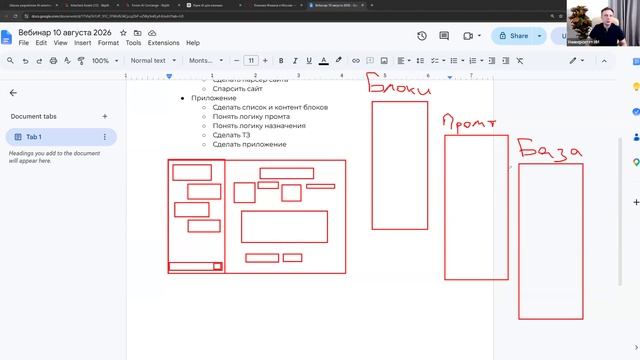Image resolution: width=640 pixels, height=360 pixels.
Task: Click the font size field
Action: point(251,61)
